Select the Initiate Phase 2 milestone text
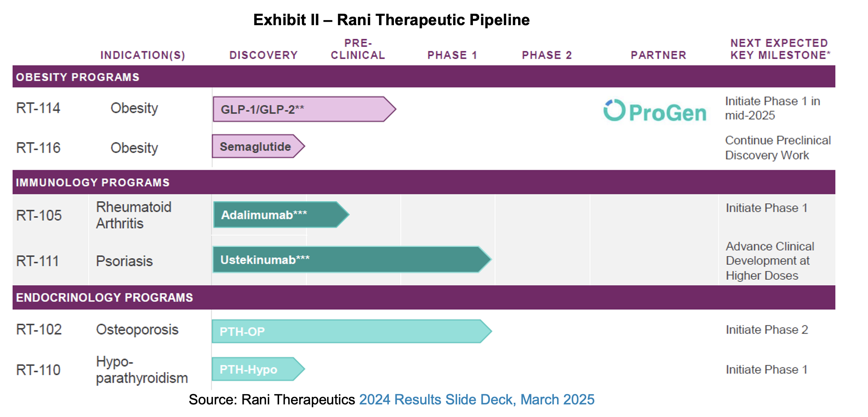The image size is (868, 417). (767, 330)
